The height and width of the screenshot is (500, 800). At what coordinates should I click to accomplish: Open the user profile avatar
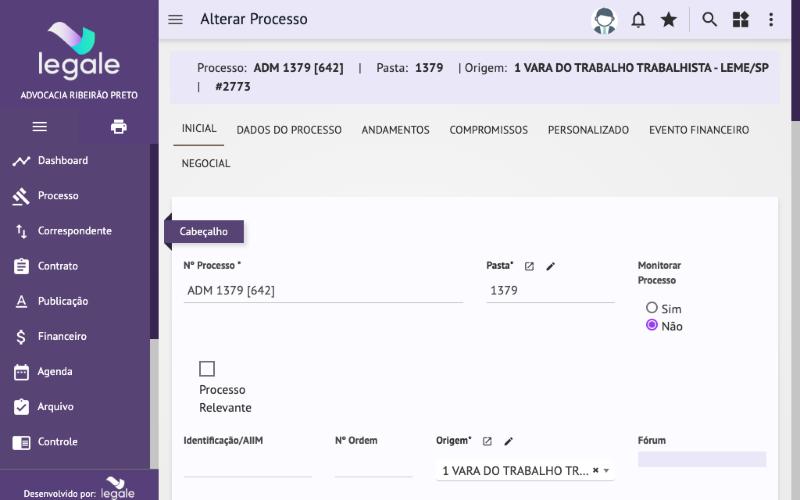point(604,20)
